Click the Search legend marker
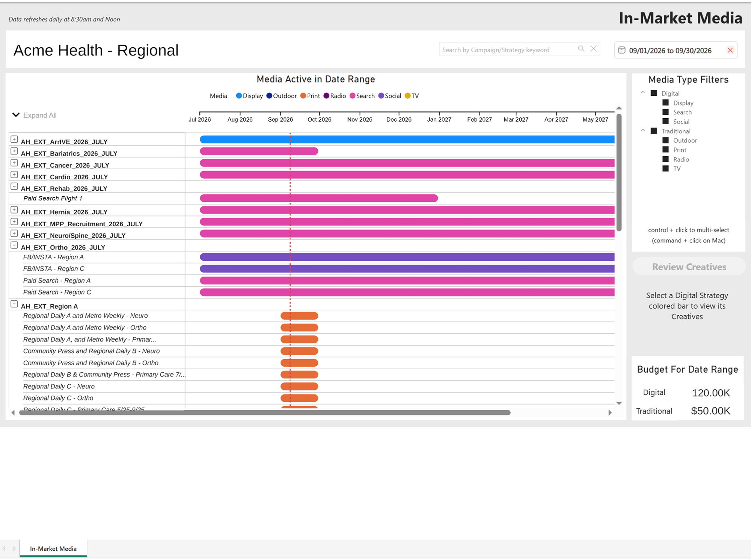This screenshot has width=751, height=560. 353,96
